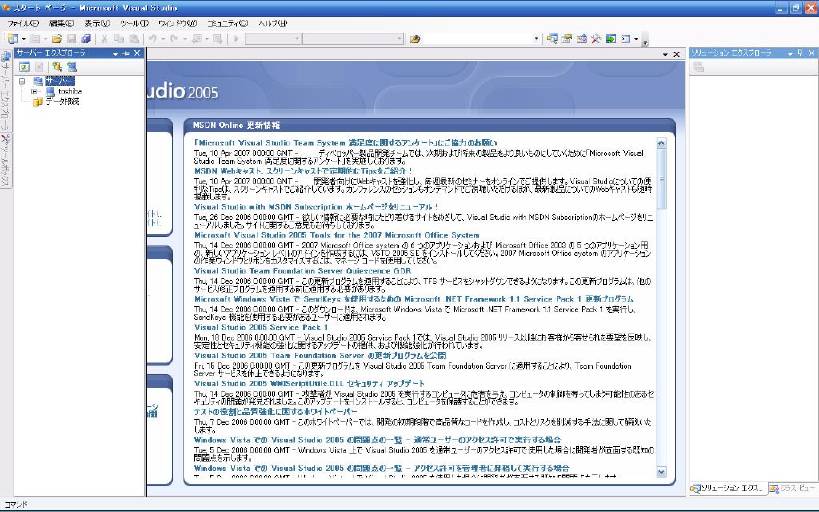The height and width of the screenshot is (512, 819).
Task: Open Solution Explorer from the toolbar icon
Action: 552,39
